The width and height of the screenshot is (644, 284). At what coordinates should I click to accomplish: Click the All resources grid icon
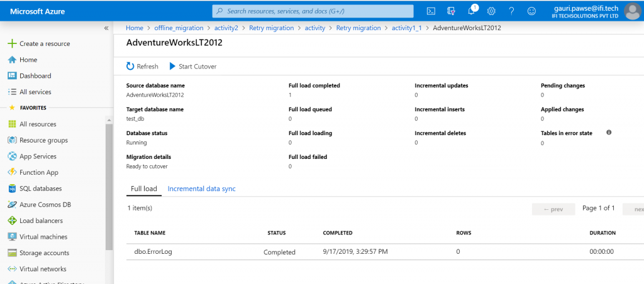[x=13, y=124]
